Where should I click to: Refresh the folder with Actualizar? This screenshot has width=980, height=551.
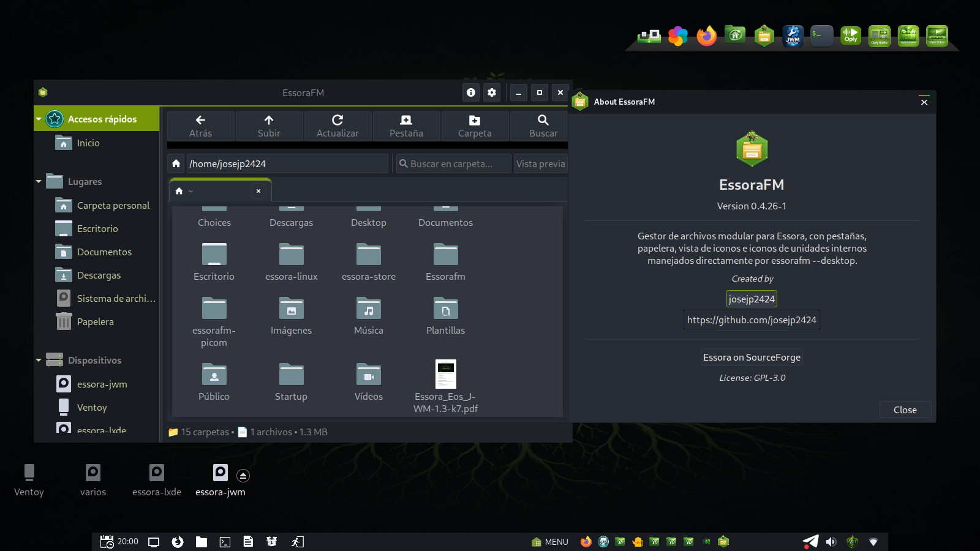pos(337,126)
